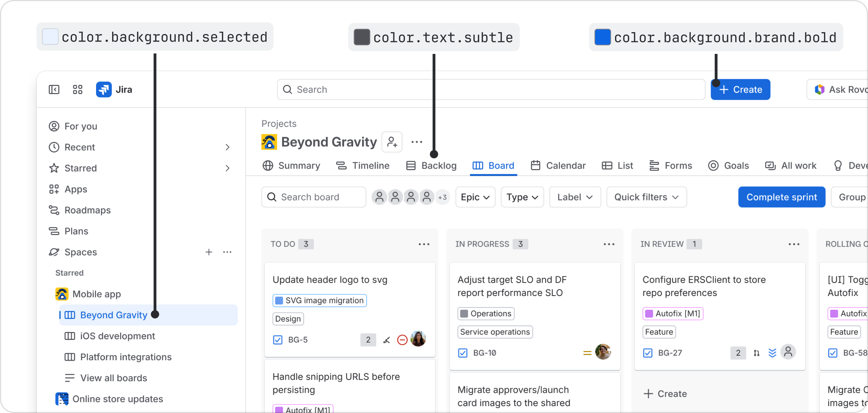Open the TO DO column options menu

tap(424, 244)
